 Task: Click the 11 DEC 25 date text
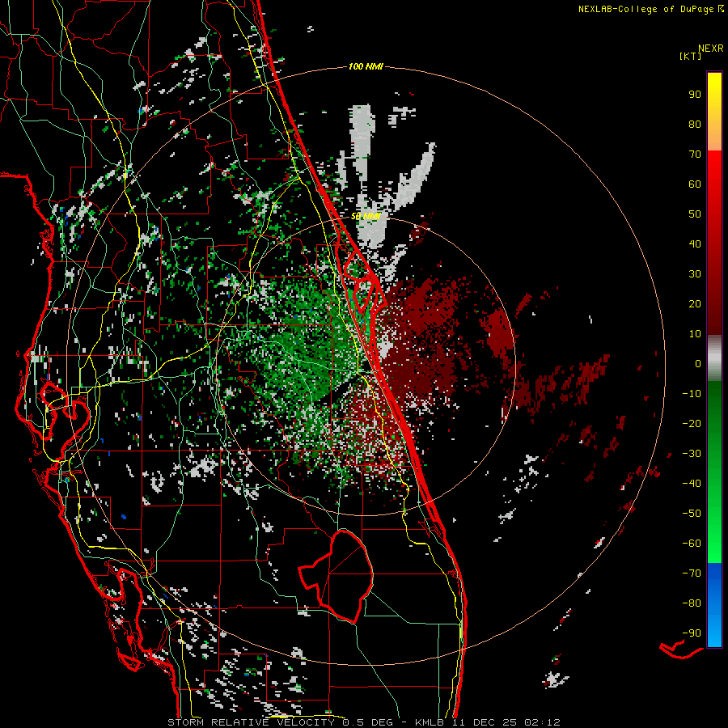[485, 722]
